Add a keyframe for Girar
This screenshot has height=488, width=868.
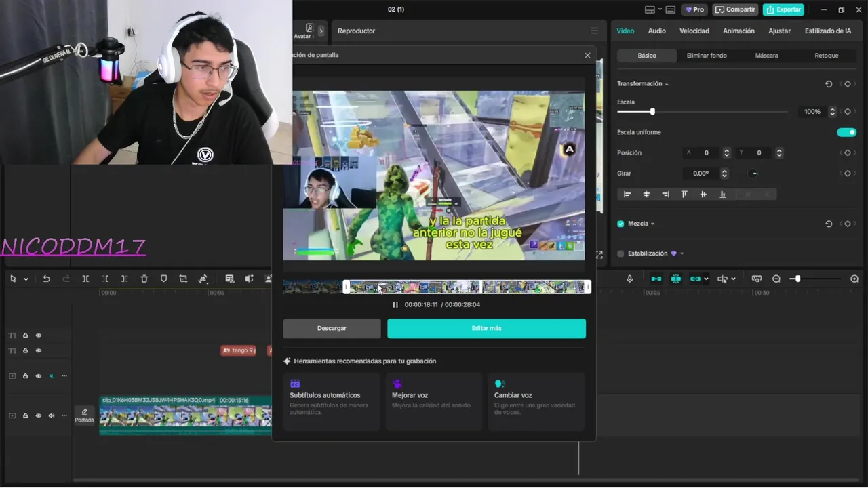click(x=848, y=174)
